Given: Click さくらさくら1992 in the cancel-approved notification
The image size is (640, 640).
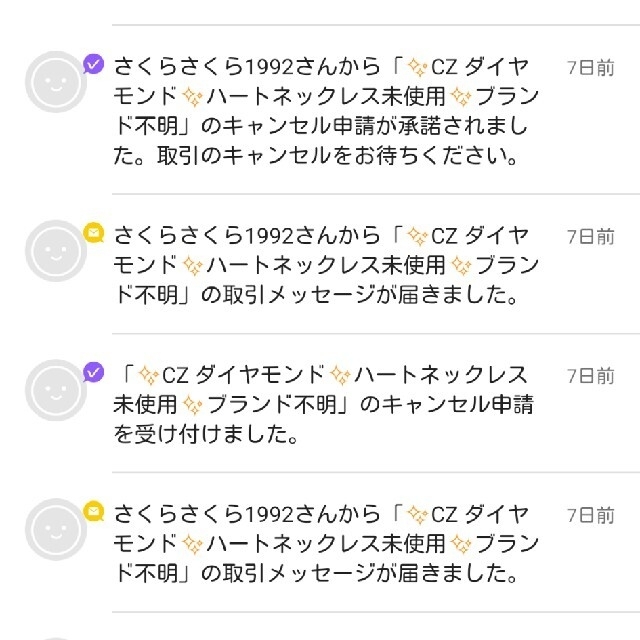Looking at the screenshot, I should [x=204, y=67].
